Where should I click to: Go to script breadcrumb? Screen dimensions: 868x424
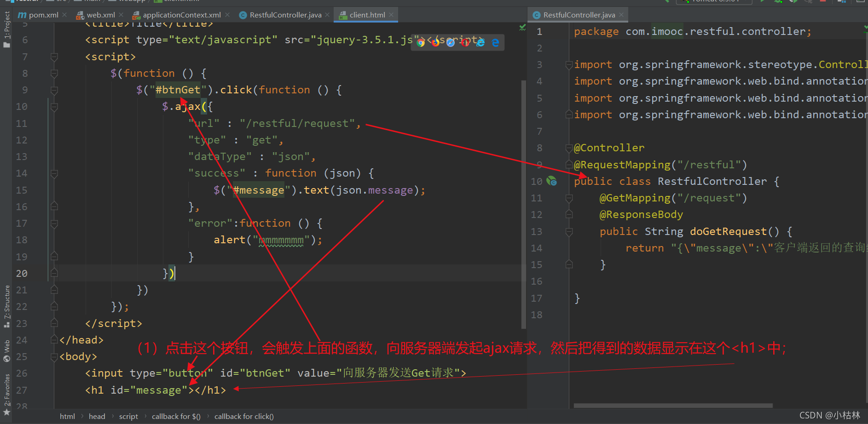point(128,416)
